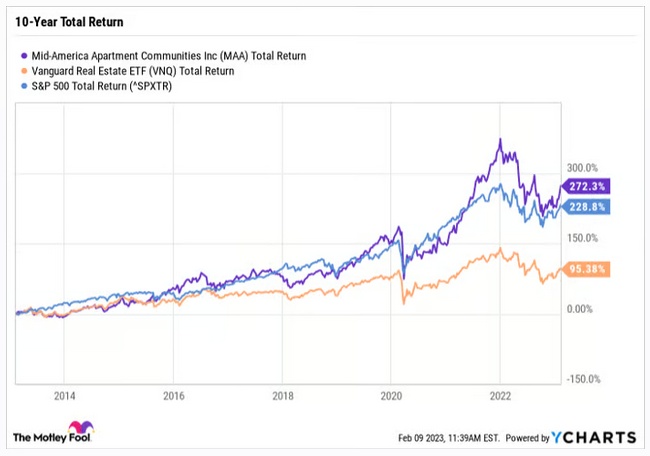Click the 2022 x-axis label
Image resolution: width=650 pixels, height=456 pixels.
pos(501,395)
